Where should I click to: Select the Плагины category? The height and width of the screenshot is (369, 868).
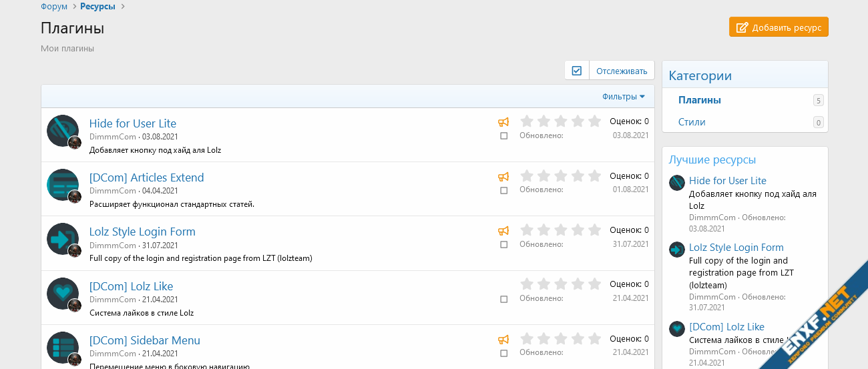pyautogui.click(x=699, y=100)
